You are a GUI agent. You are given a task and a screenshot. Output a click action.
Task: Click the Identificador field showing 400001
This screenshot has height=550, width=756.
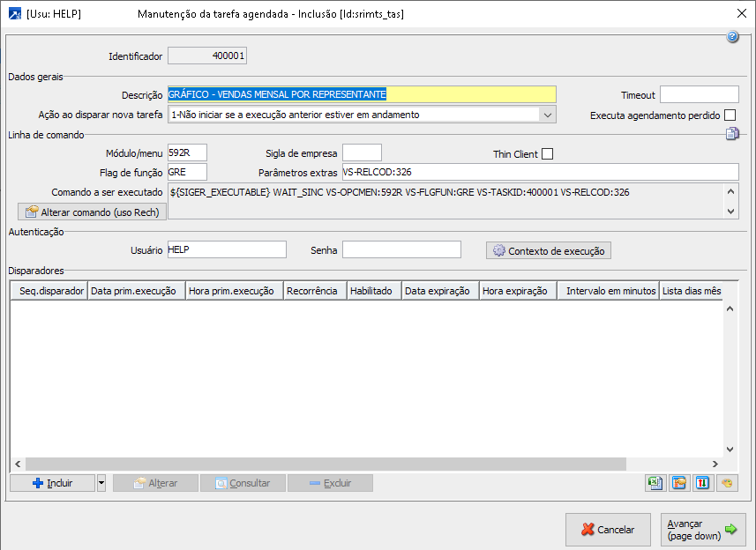[206, 56]
